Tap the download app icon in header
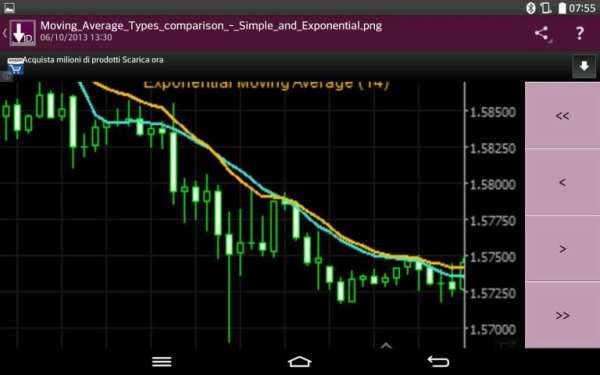This screenshot has width=600, height=375. 23,33
